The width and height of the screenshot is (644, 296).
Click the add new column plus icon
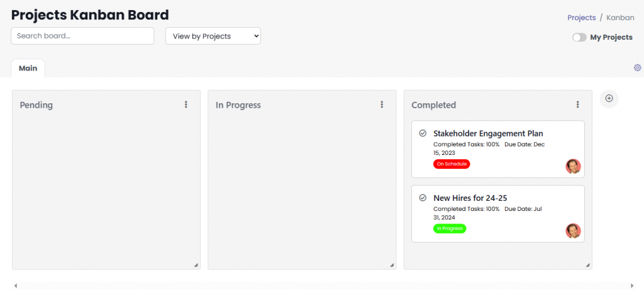[609, 98]
